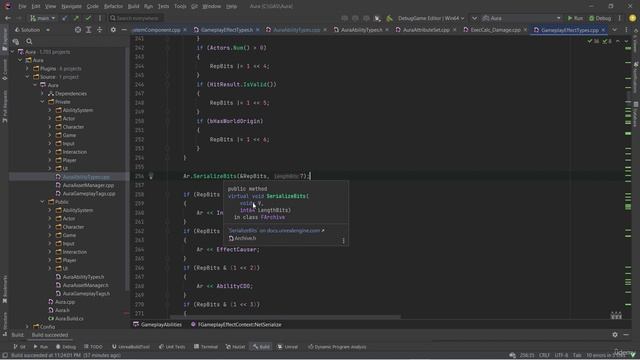Click the search magnifier icon in Solution explorer
Screen dimensions: 640x360
pos(29,41)
